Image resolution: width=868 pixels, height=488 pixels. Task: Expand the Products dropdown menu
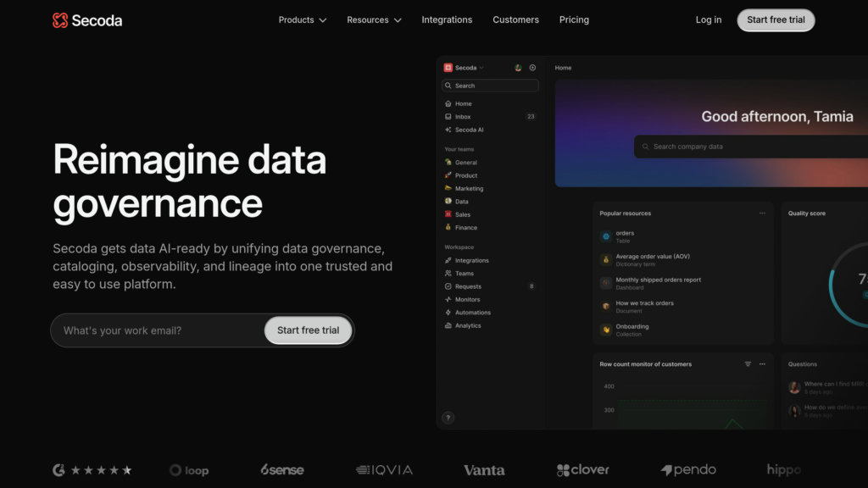click(x=303, y=20)
